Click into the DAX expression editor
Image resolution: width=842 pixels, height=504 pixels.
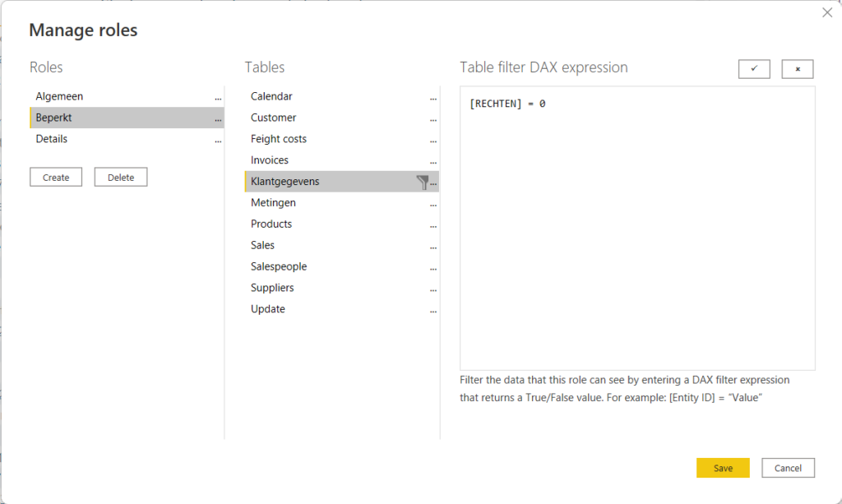(x=637, y=230)
